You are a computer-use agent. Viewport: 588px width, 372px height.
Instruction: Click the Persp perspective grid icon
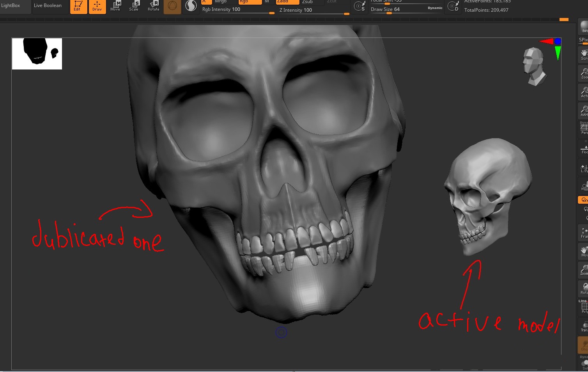(x=584, y=129)
